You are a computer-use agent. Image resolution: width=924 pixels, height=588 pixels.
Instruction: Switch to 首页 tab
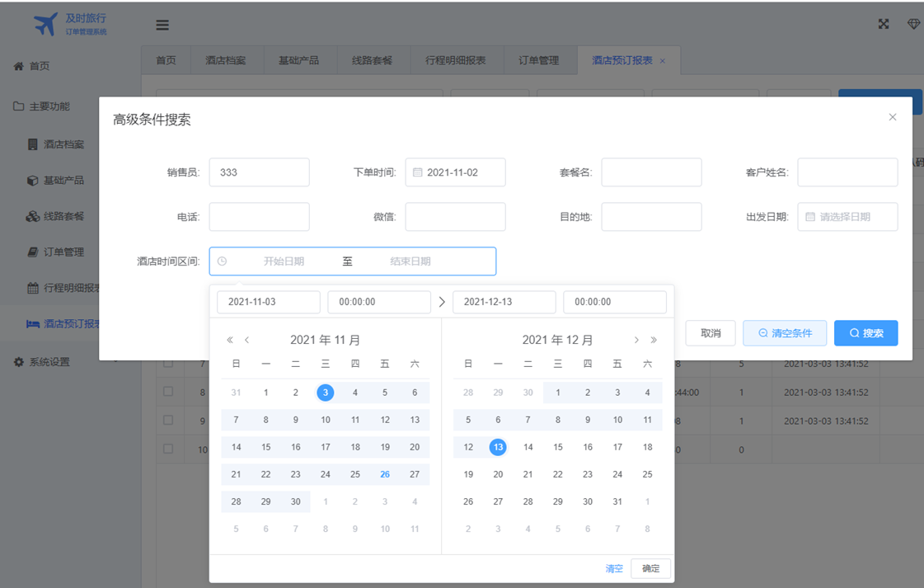167,60
